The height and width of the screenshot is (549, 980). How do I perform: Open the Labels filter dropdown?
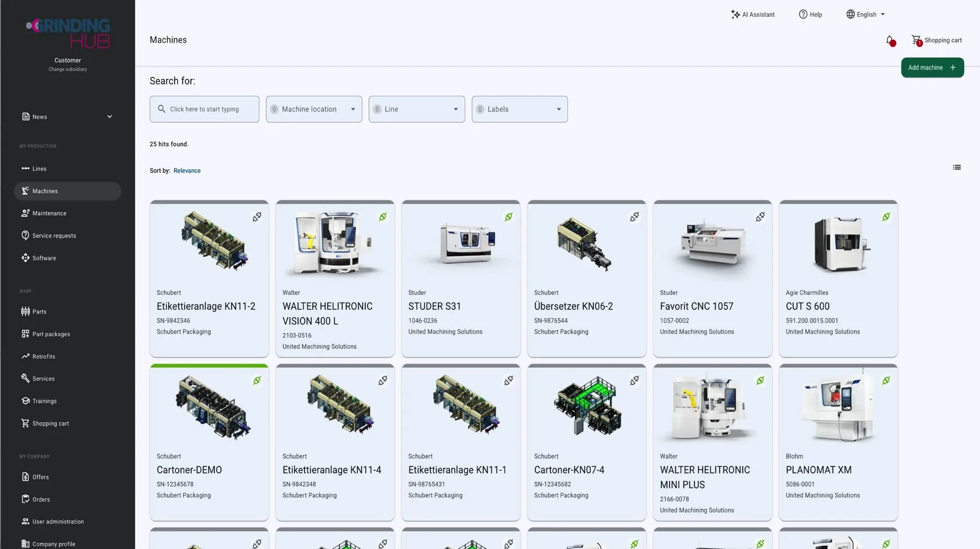pyautogui.click(x=519, y=109)
